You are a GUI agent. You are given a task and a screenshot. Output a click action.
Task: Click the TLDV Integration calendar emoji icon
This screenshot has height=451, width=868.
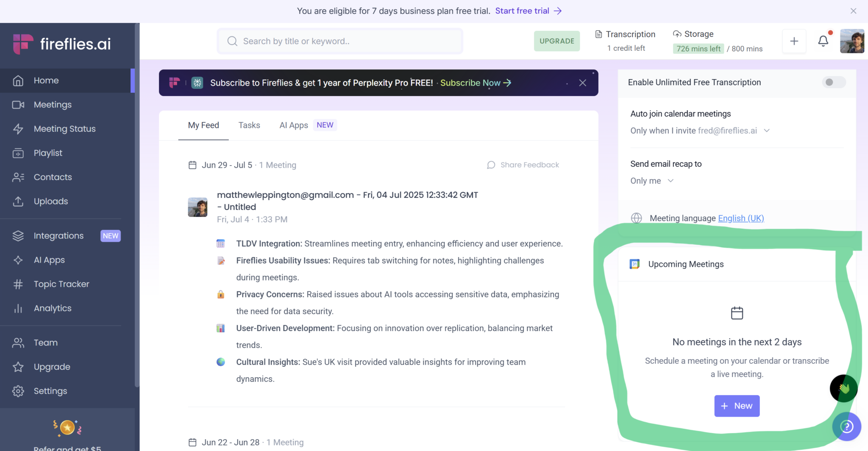(220, 243)
